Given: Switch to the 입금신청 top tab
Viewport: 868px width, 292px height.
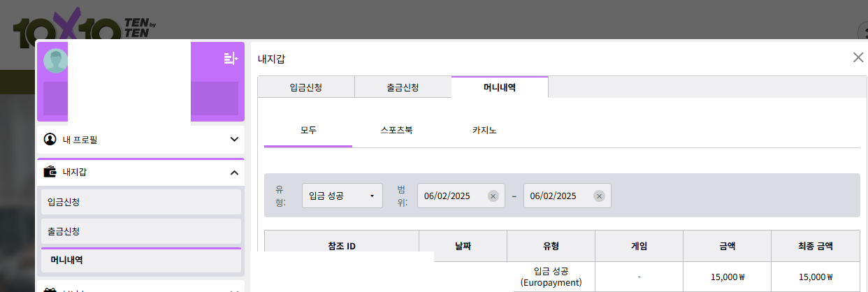Looking at the screenshot, I should (x=306, y=87).
